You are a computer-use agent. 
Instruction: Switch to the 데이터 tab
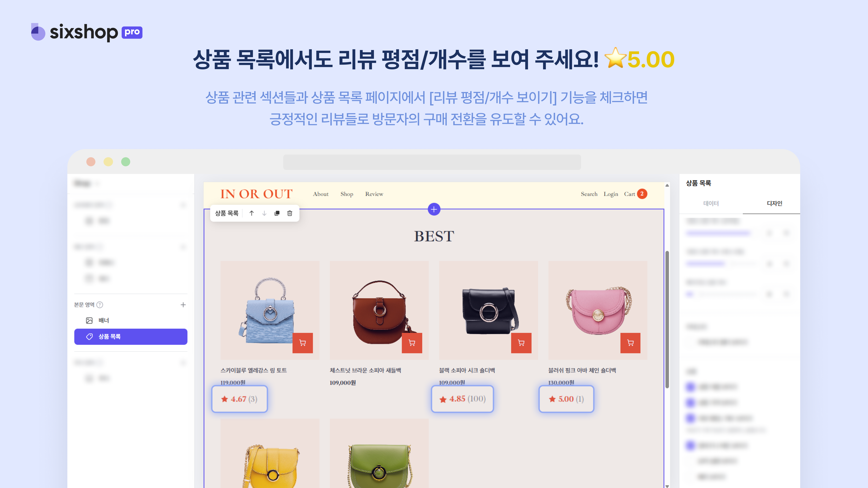point(711,203)
